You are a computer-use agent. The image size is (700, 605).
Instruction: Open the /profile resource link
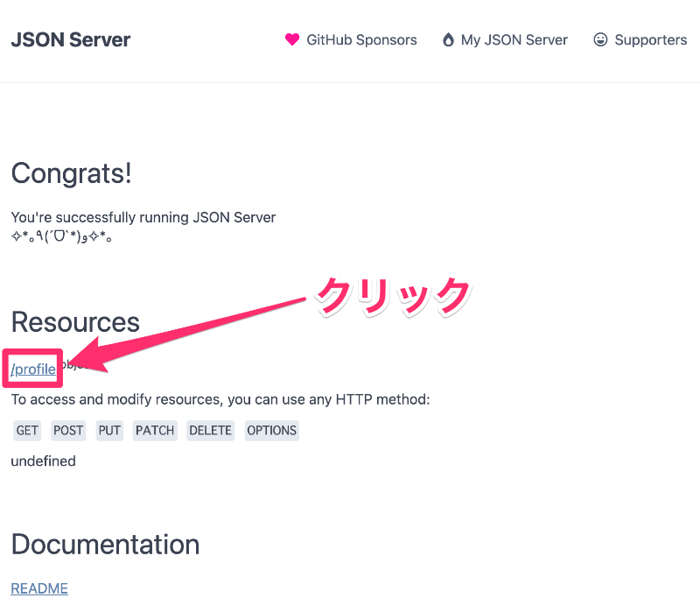pos(33,369)
